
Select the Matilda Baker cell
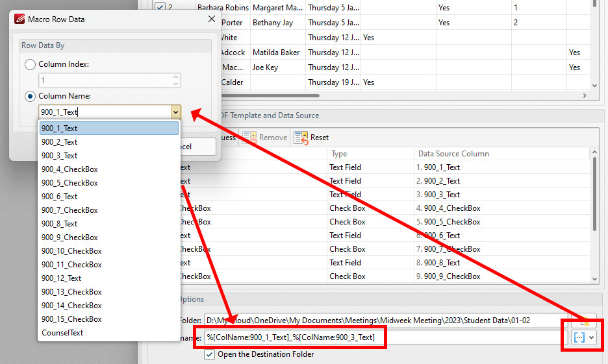(278, 53)
